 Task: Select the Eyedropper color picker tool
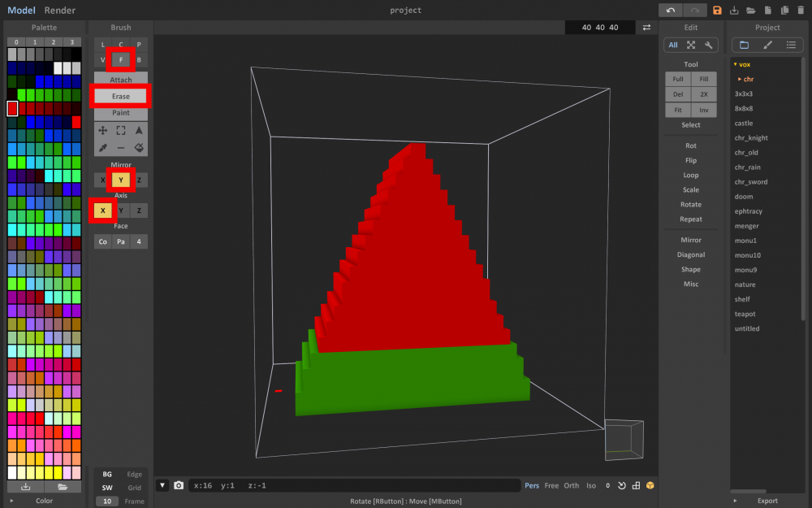click(103, 147)
